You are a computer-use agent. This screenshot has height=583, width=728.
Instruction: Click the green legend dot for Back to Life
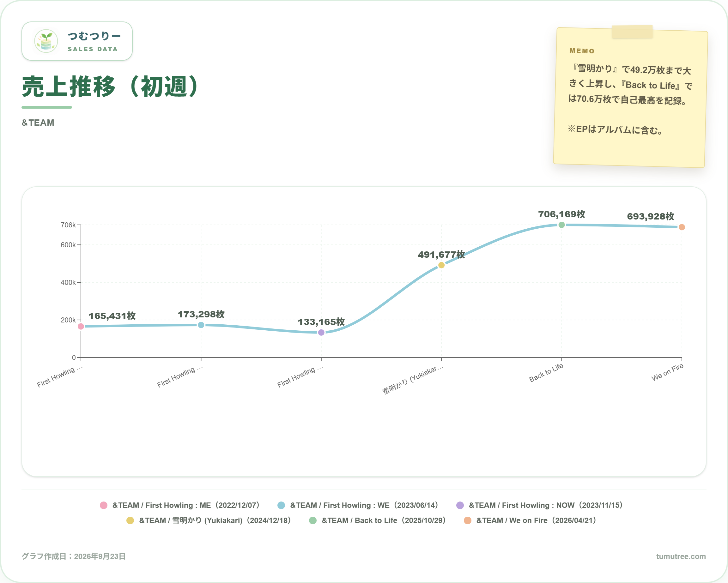[x=313, y=520]
